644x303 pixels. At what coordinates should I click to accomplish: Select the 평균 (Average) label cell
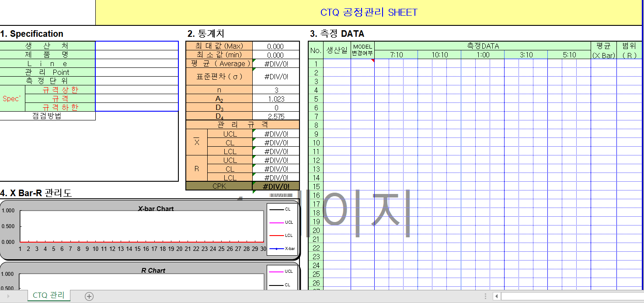click(219, 63)
